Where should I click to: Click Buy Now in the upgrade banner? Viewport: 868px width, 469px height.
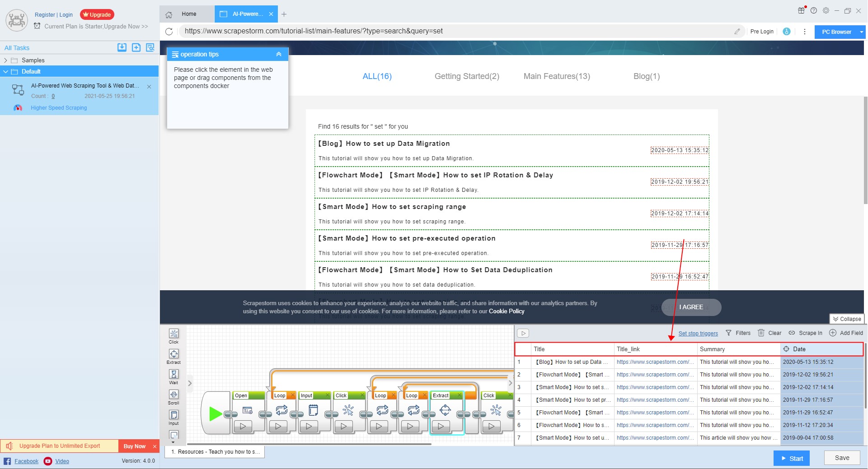135,446
